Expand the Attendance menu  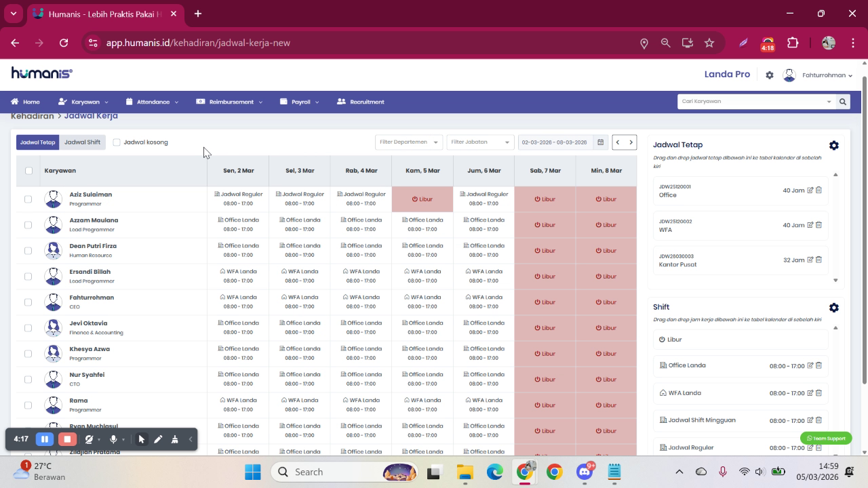[x=152, y=102]
